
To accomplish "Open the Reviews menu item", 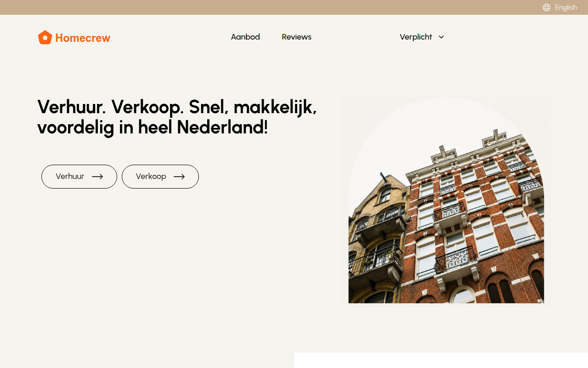I will click(297, 37).
